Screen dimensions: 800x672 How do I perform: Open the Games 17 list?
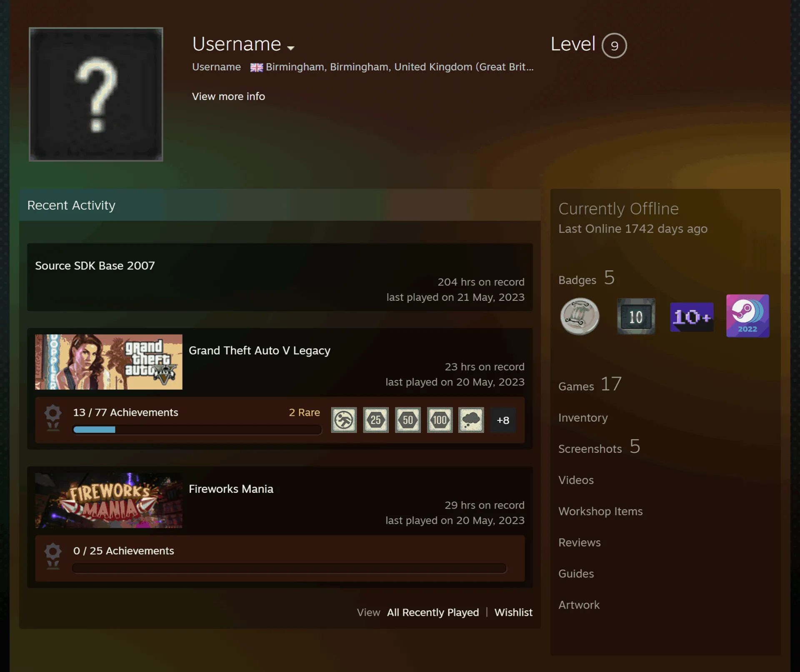tap(590, 384)
